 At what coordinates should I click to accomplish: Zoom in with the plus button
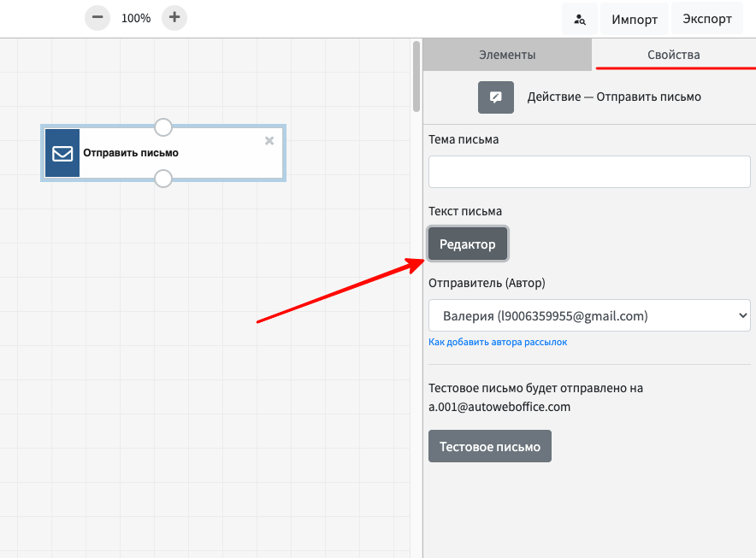coord(174,18)
